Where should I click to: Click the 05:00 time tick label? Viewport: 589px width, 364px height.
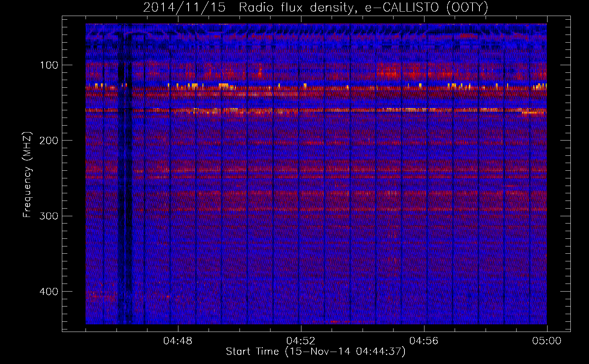click(x=547, y=341)
